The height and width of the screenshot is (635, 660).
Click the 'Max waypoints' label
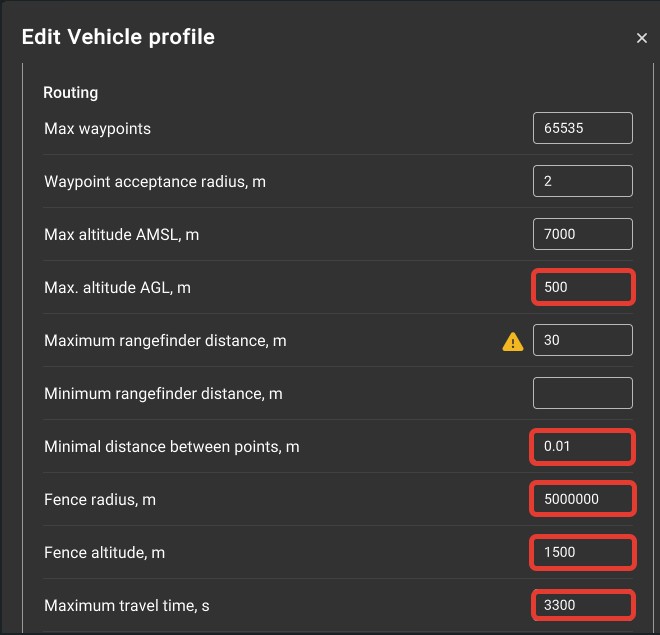[97, 129]
